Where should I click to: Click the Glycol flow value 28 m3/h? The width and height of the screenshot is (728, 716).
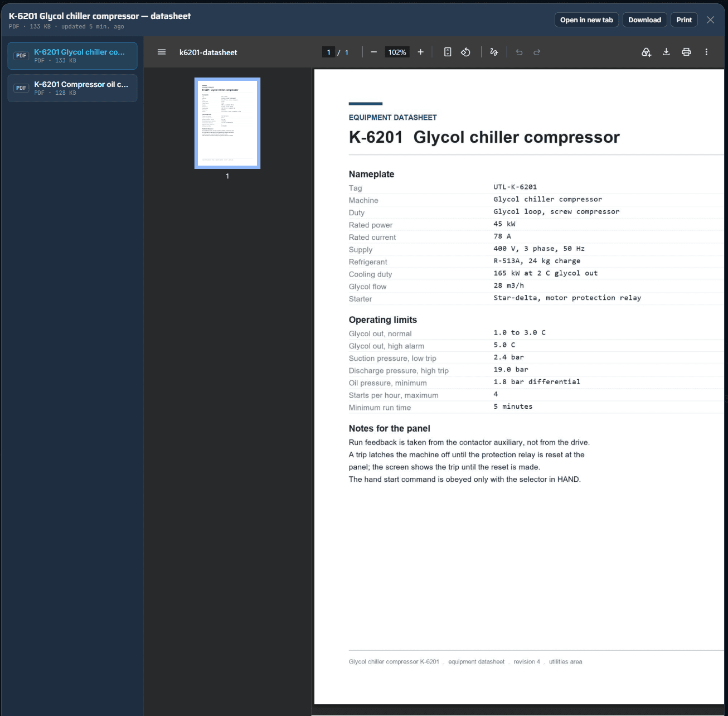[x=508, y=285]
